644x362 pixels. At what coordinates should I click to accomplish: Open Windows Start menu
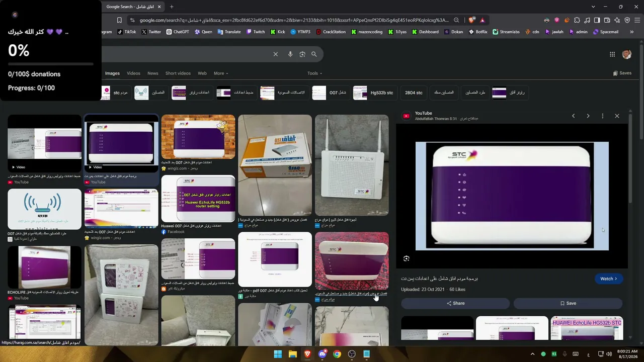click(x=278, y=354)
